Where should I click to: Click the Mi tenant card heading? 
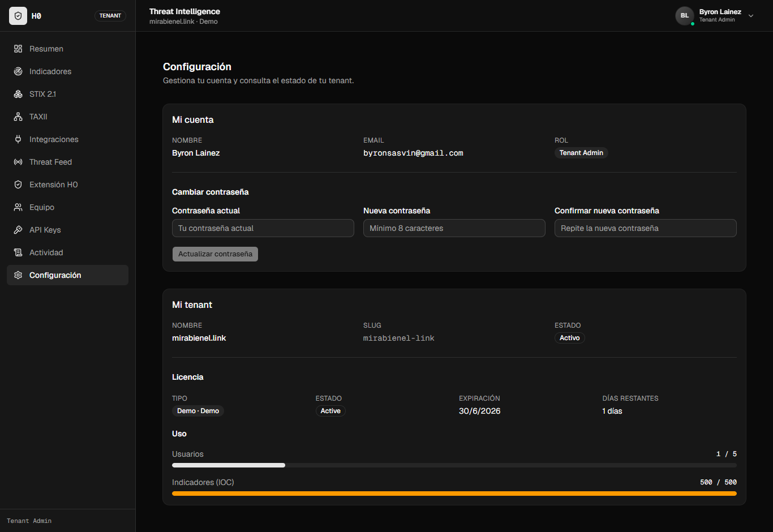point(192,305)
